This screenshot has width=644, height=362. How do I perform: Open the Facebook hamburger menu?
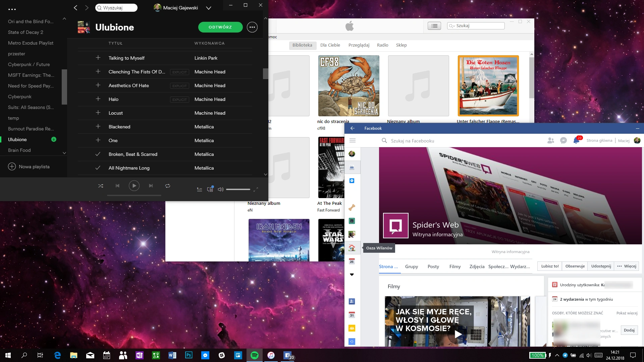(353, 140)
